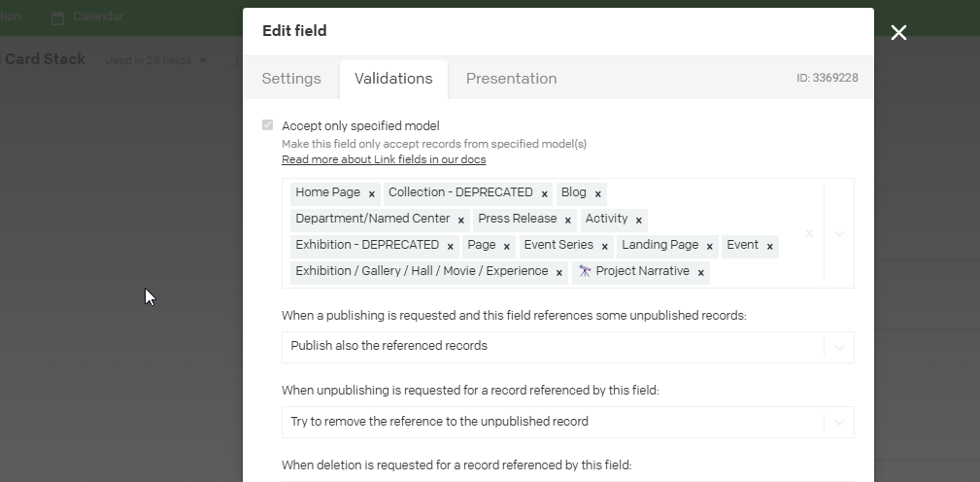Remove the Home Page tag
Viewport: 980px width, 482px height.
[372, 194]
